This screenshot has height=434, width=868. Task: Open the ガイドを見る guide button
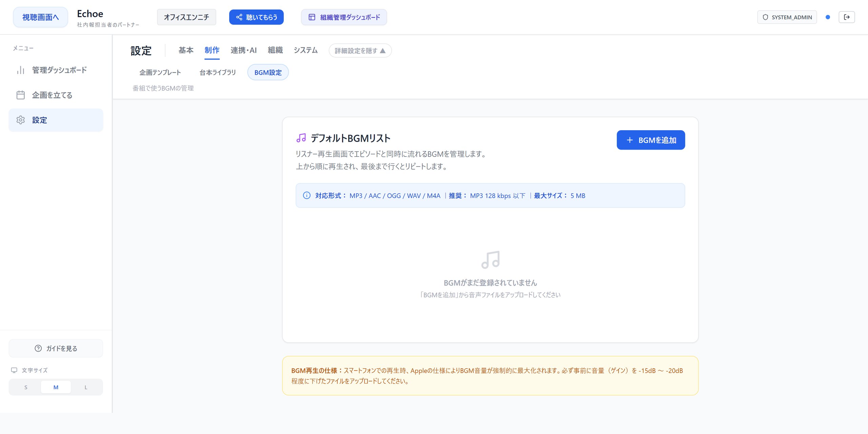pos(56,348)
